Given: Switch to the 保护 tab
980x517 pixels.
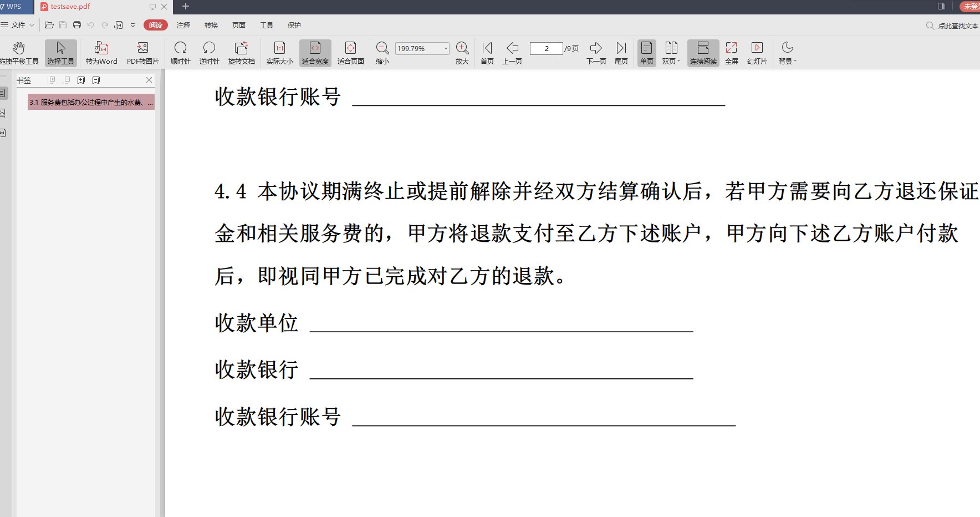Looking at the screenshot, I should coord(294,25).
